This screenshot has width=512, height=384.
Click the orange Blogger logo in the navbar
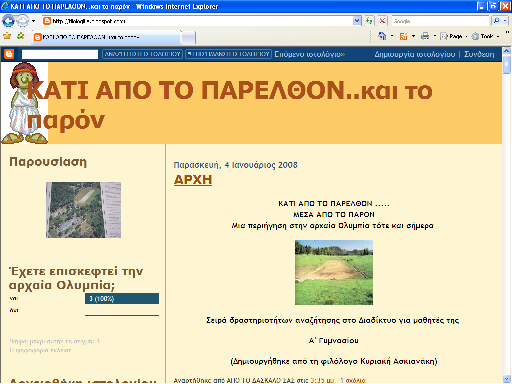[9, 54]
